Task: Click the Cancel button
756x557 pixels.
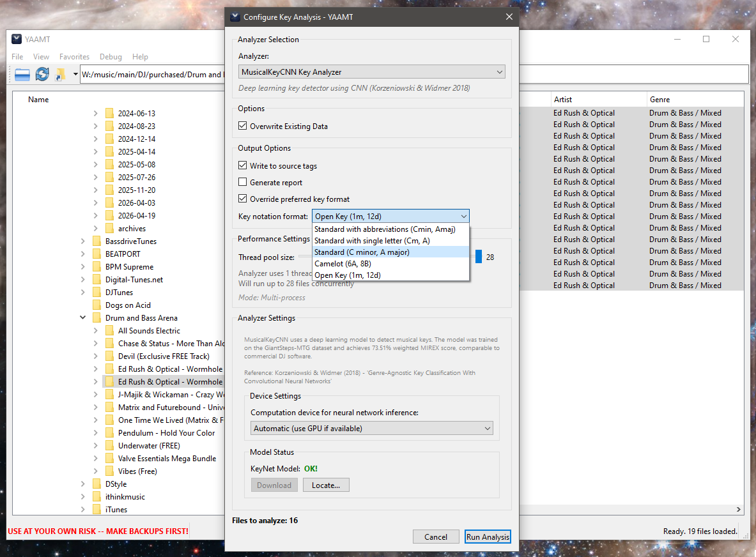Action: coord(436,537)
